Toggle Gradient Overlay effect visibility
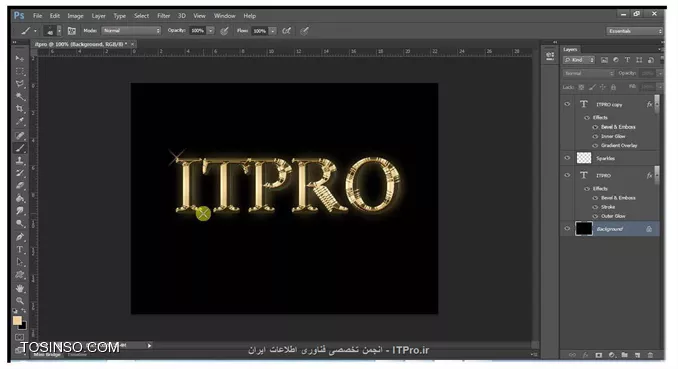The width and height of the screenshot is (678, 369). click(x=595, y=146)
